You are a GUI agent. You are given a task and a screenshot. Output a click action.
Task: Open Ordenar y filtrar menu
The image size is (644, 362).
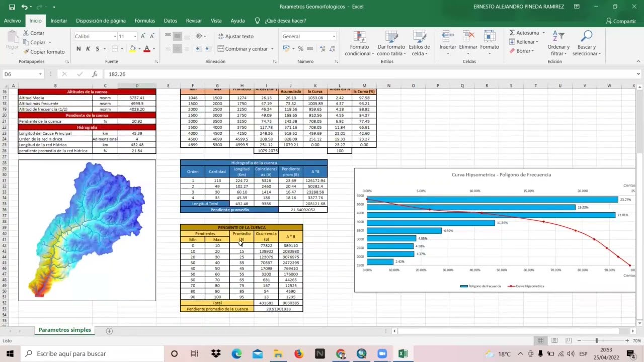coord(558,43)
